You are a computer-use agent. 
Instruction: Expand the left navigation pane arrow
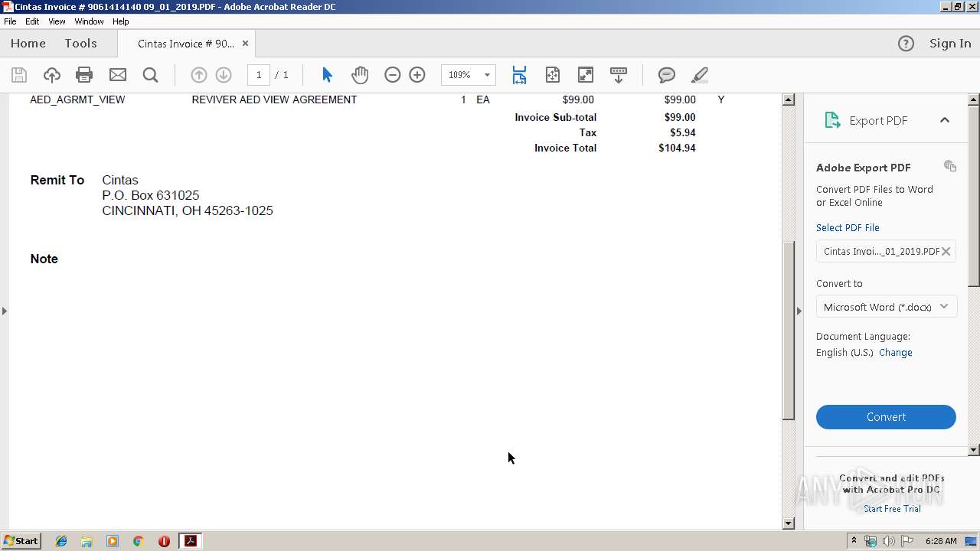tap(5, 311)
